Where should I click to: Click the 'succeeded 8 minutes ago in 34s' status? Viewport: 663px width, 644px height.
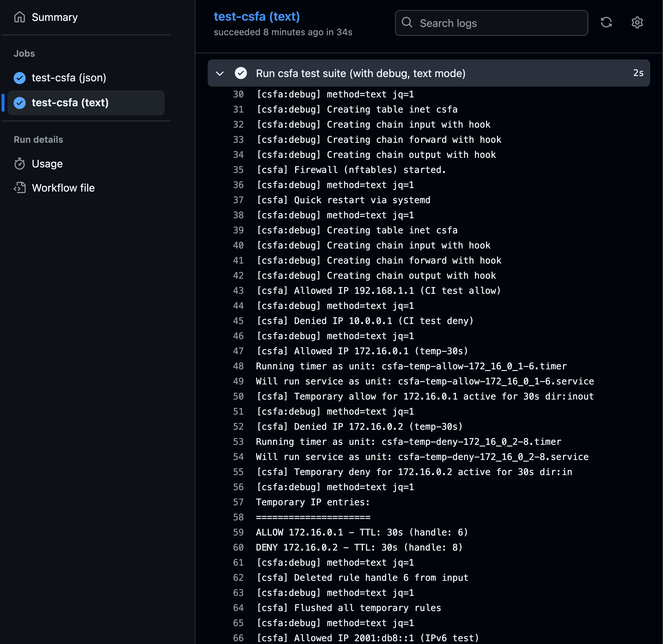283,32
